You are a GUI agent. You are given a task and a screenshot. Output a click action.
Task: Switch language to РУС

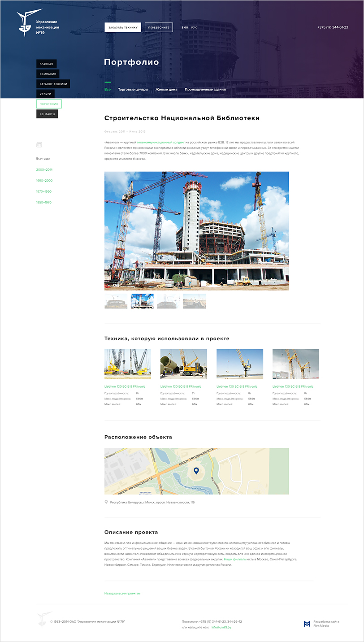coord(194,27)
